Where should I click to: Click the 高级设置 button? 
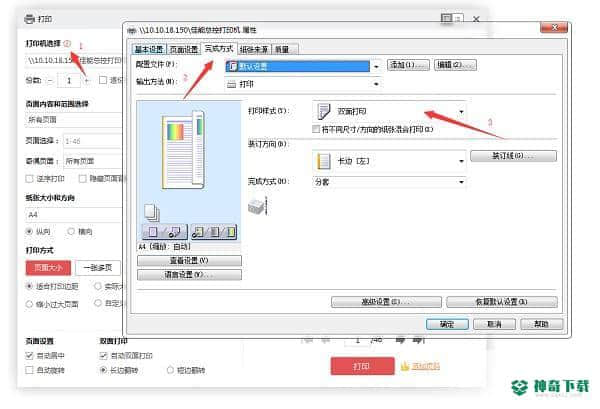point(386,302)
